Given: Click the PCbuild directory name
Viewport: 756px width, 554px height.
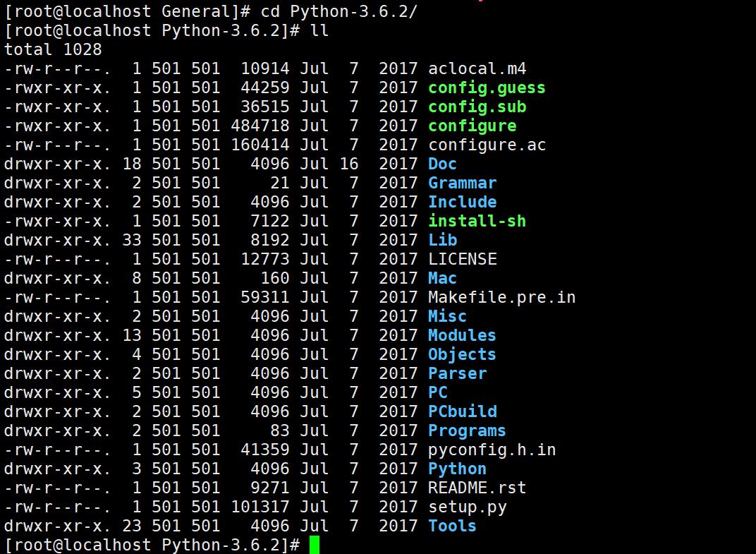Looking at the screenshot, I should click(x=463, y=411).
